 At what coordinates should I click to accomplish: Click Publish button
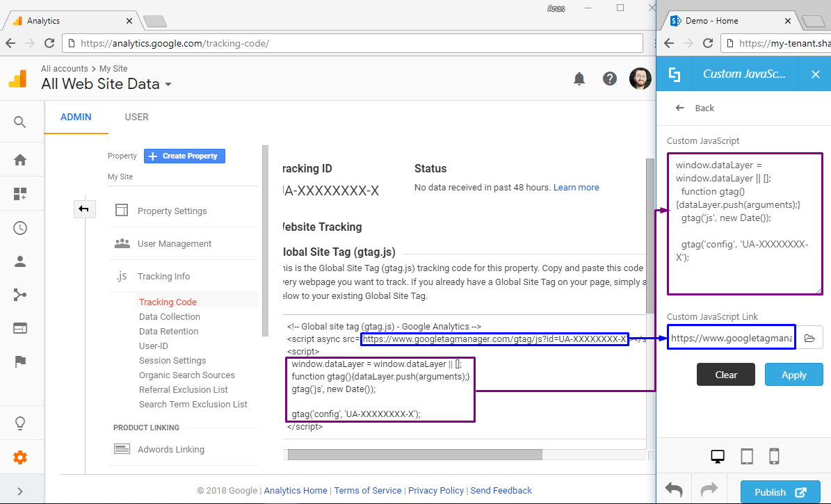coord(780,492)
